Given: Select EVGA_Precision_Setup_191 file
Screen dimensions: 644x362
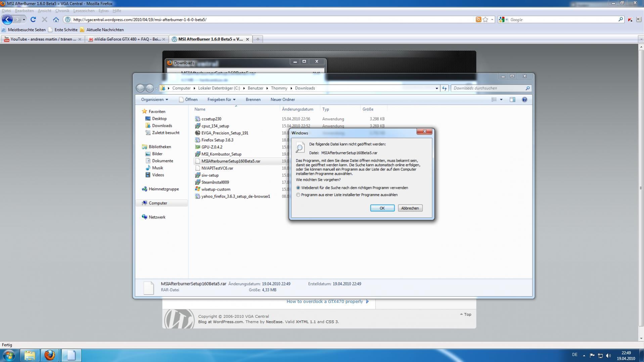Looking at the screenshot, I should pos(225,133).
